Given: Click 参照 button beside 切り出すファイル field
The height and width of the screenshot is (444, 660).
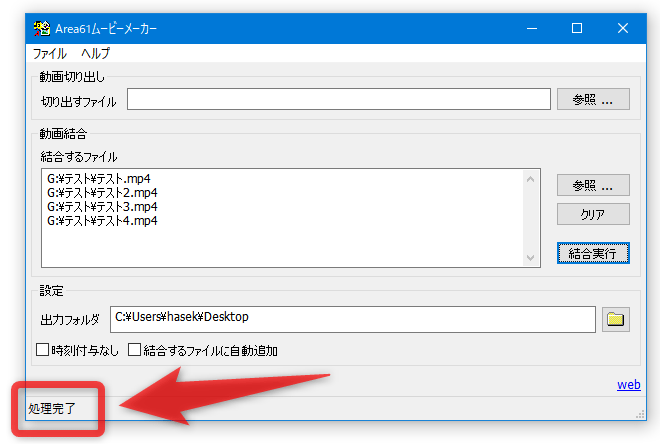Looking at the screenshot, I should pyautogui.click(x=593, y=99).
